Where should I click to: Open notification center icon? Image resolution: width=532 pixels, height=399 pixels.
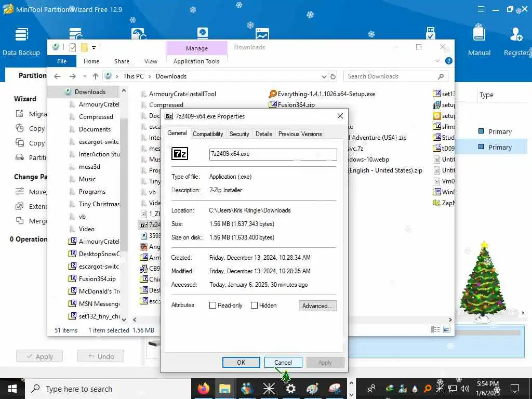click(x=515, y=389)
